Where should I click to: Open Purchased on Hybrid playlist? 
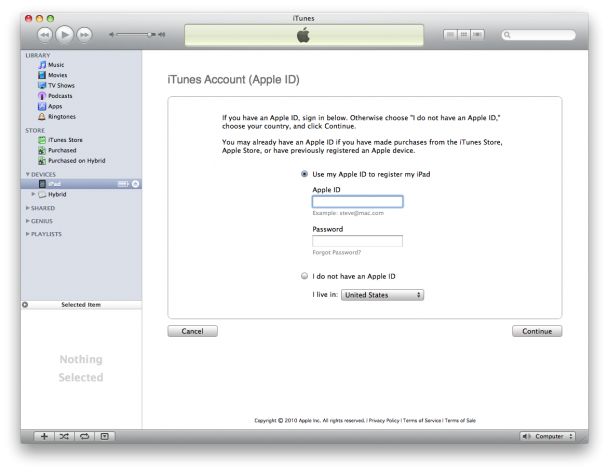click(77, 160)
